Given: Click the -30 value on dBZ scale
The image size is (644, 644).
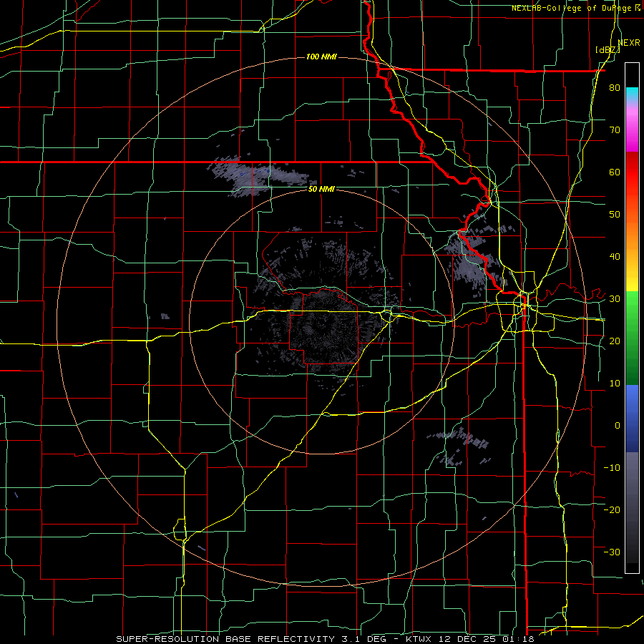Looking at the screenshot, I should click(612, 552).
